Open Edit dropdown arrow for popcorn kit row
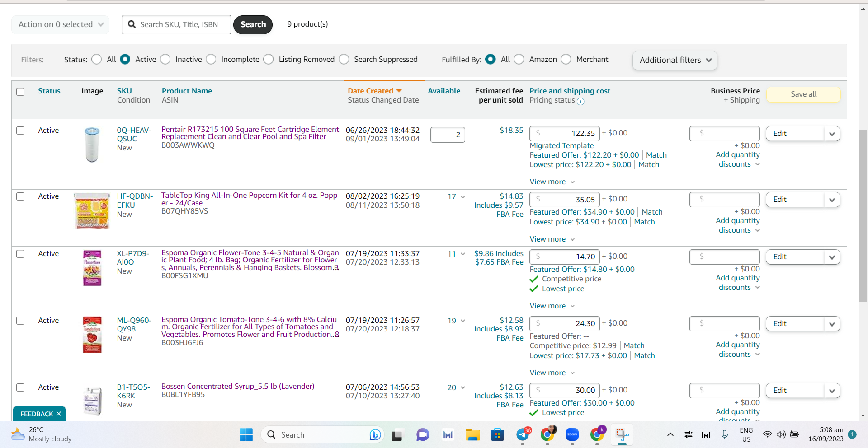This screenshot has height=448, width=868. (832, 200)
